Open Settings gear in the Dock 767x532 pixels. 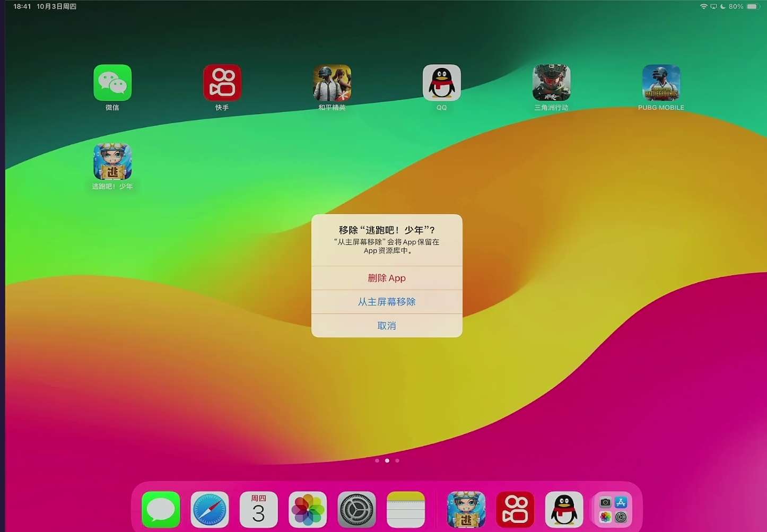click(x=356, y=510)
